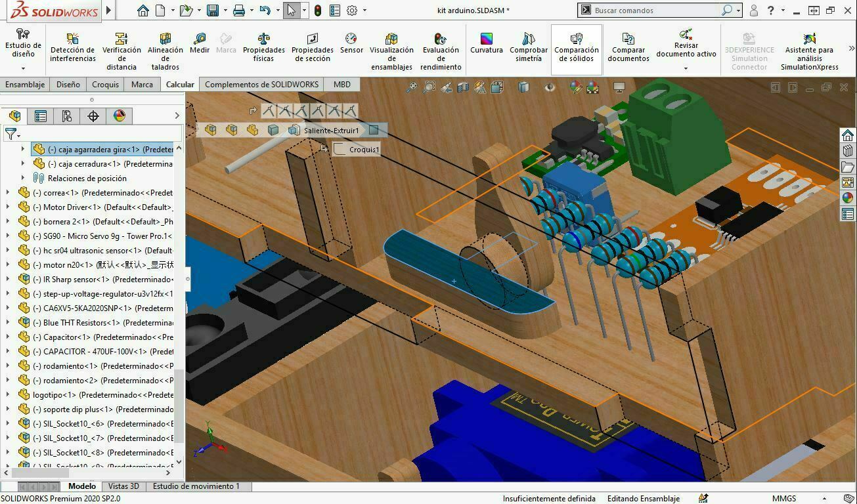This screenshot has width=857, height=504.
Task: Launch Verificación de distancia
Action: click(121, 52)
